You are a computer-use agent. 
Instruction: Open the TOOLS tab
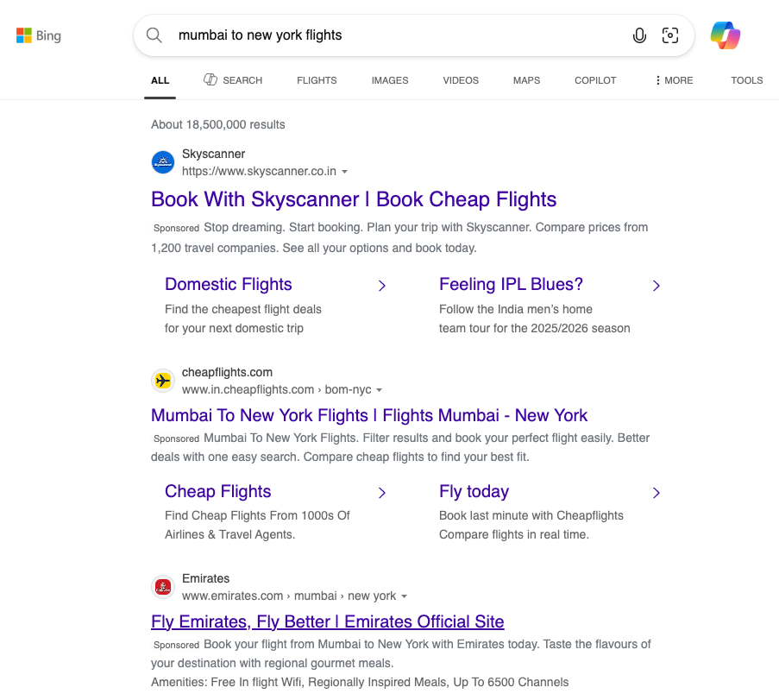746,80
